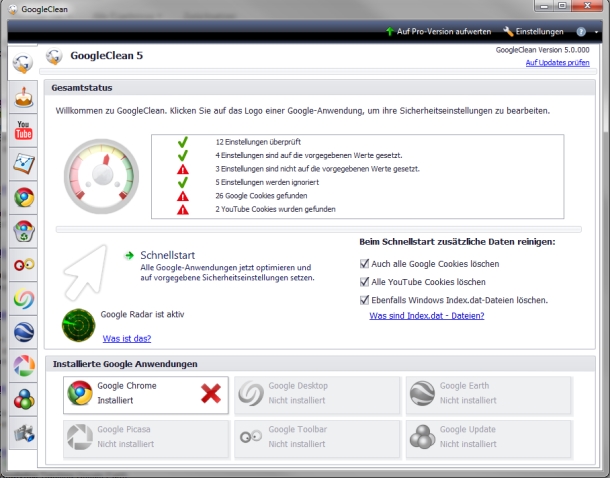Image resolution: width=610 pixels, height=478 pixels.
Task: Click the status gauge meter
Action: click(102, 176)
